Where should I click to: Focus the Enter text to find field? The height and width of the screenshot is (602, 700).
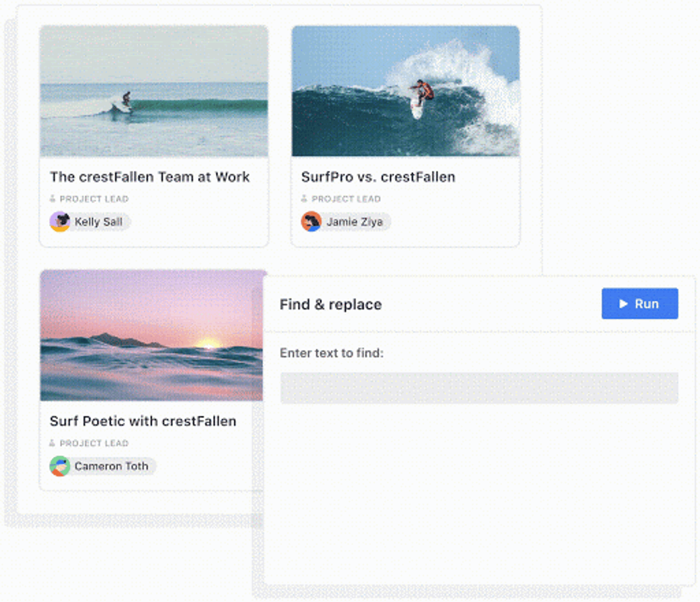tap(479, 388)
